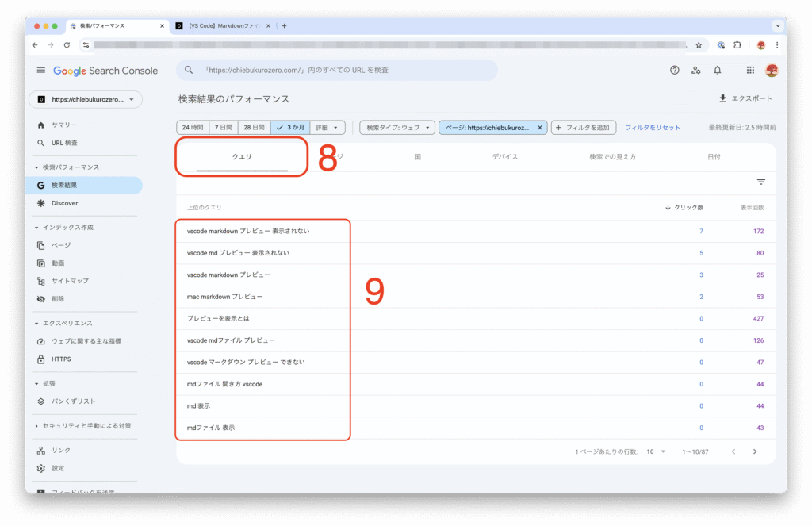Viewport: 812px width, 526px height.
Task: Sort by クリック数 column header
Action: point(684,208)
